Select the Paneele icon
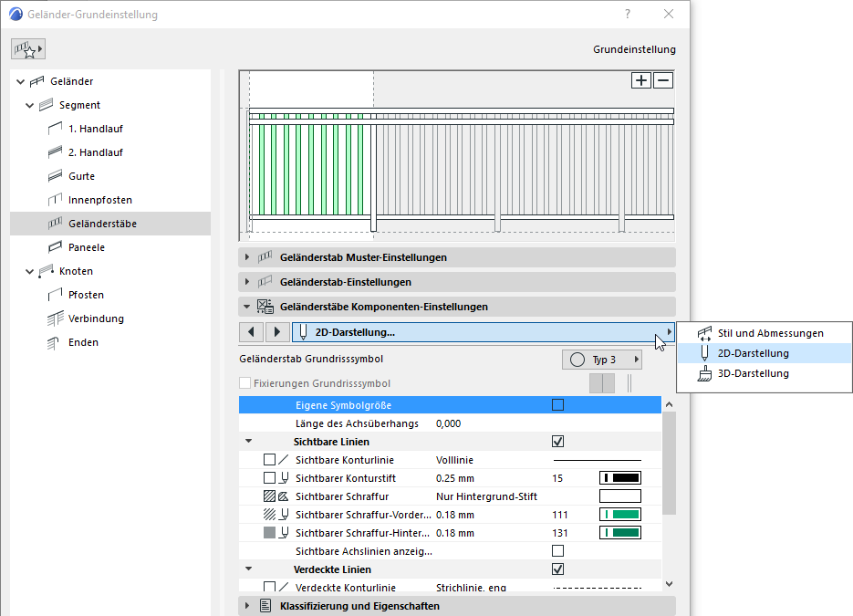 55,247
